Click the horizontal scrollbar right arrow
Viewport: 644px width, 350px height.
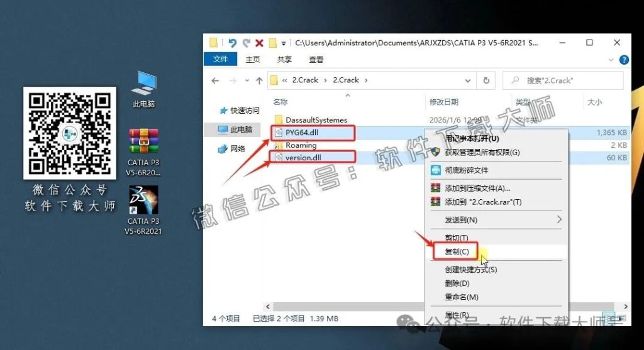625,307
